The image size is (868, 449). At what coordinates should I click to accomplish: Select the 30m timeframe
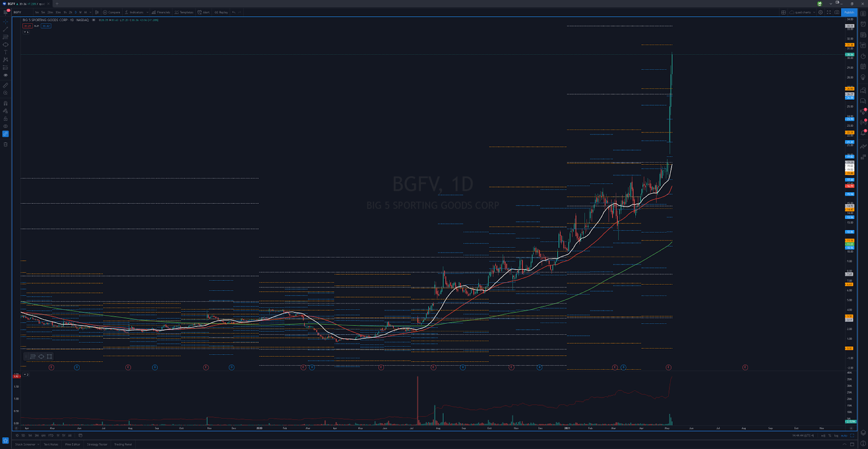[58, 12]
